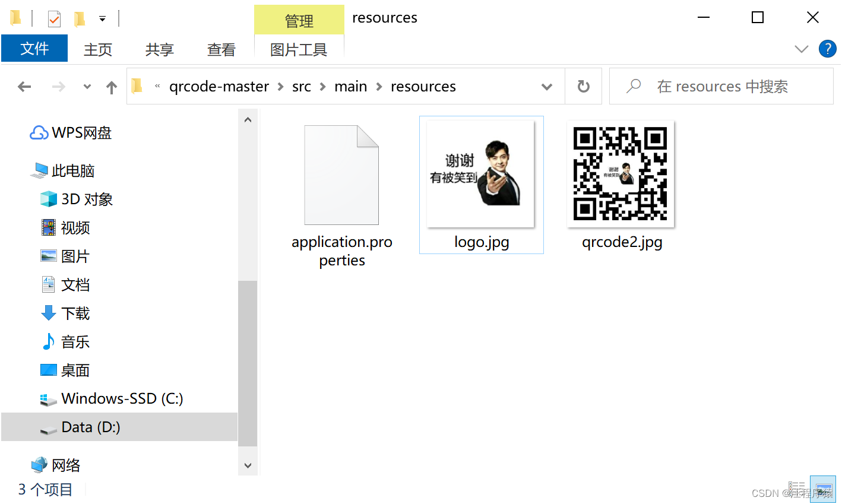The width and height of the screenshot is (842, 504).
Task: Navigate to main in breadcrumb
Action: coord(351,87)
